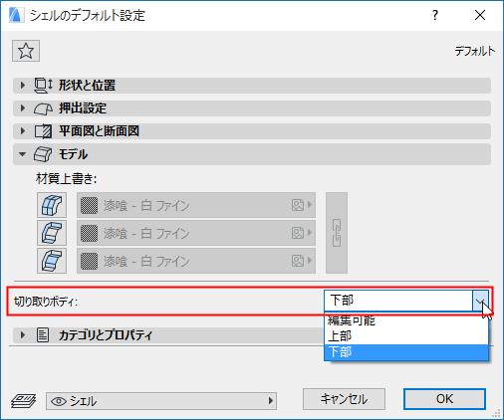
Task: Click the 押出設定 shell icon
Action: (43, 108)
